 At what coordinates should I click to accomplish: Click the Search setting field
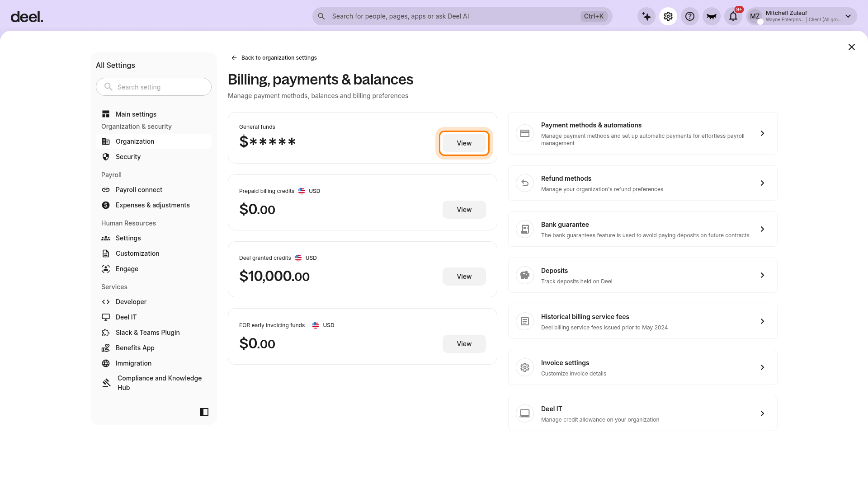pyautogui.click(x=154, y=87)
